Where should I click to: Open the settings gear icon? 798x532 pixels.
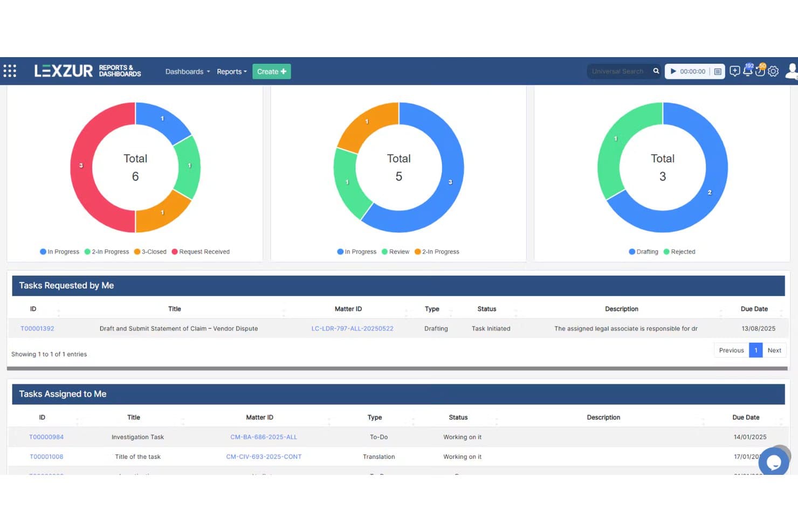(x=773, y=71)
